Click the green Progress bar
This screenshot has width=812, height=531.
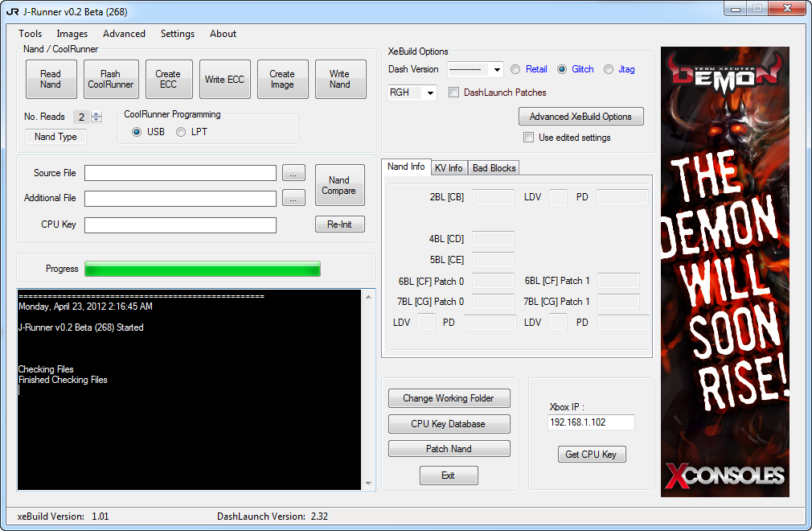(202, 269)
